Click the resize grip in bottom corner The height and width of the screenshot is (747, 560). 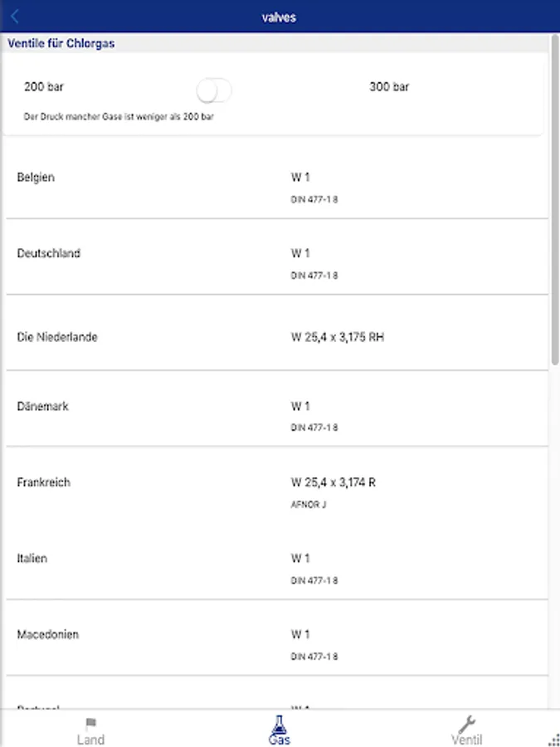point(554,740)
